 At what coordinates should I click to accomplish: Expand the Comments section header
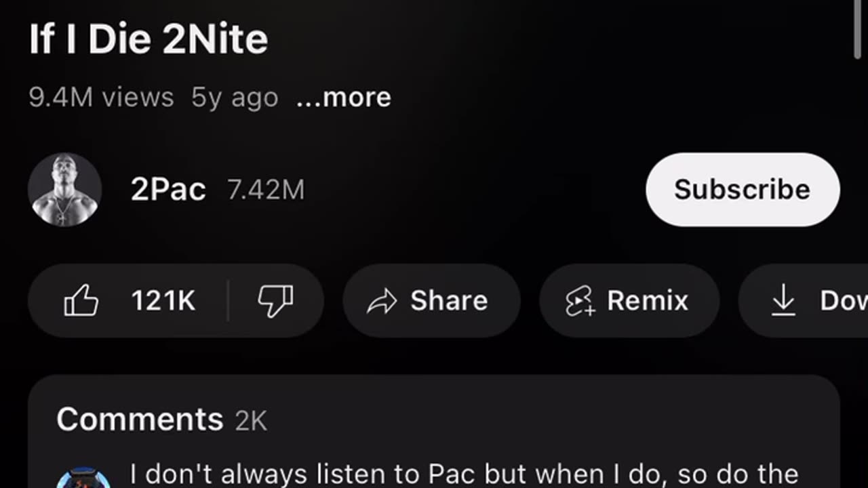[140, 420]
